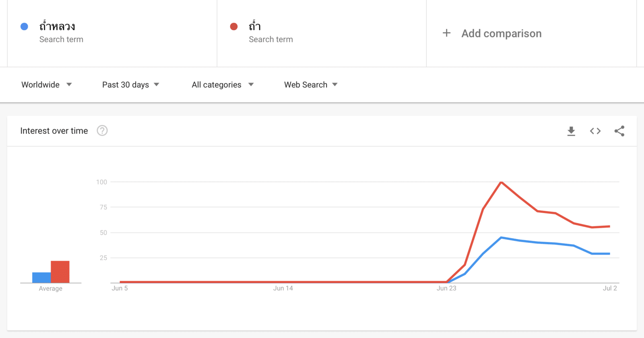This screenshot has height=338, width=644.
Task: Change the Web Search type dropdown
Action: click(x=310, y=85)
